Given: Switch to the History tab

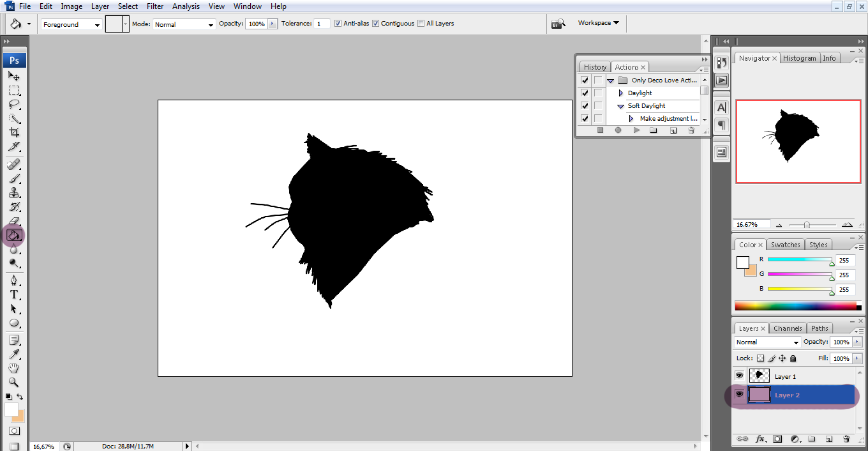Looking at the screenshot, I should pos(595,67).
